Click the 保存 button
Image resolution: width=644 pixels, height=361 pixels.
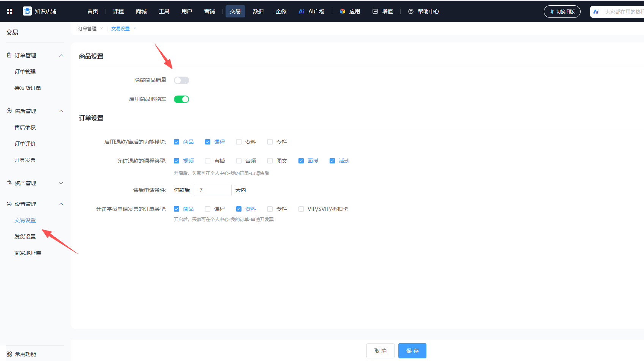point(412,351)
